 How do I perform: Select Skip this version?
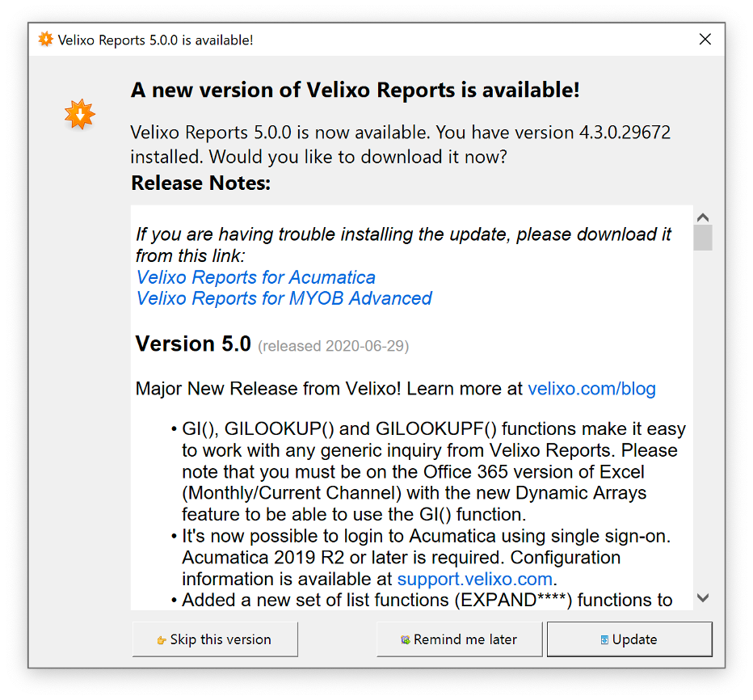(x=215, y=639)
